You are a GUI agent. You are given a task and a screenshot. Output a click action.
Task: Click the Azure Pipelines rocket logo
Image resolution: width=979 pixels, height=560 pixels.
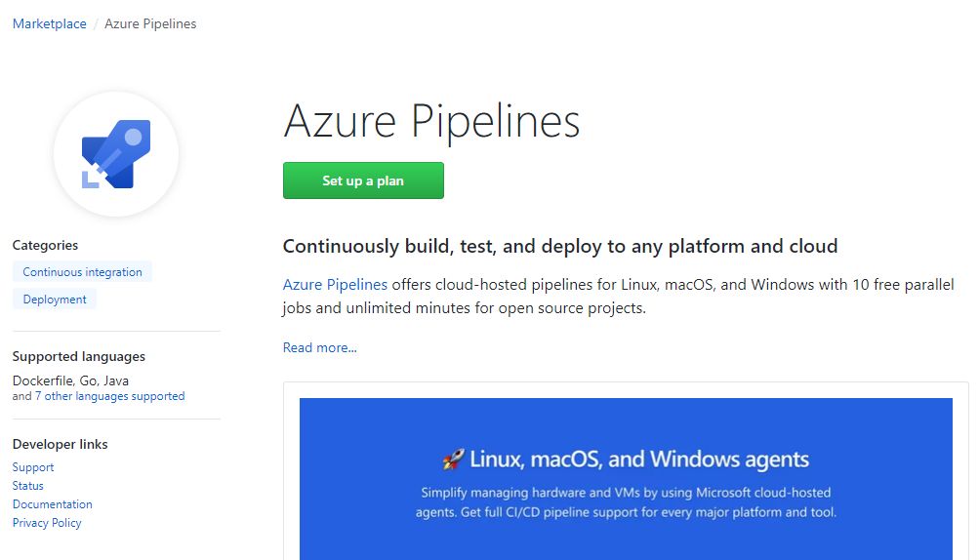click(116, 154)
